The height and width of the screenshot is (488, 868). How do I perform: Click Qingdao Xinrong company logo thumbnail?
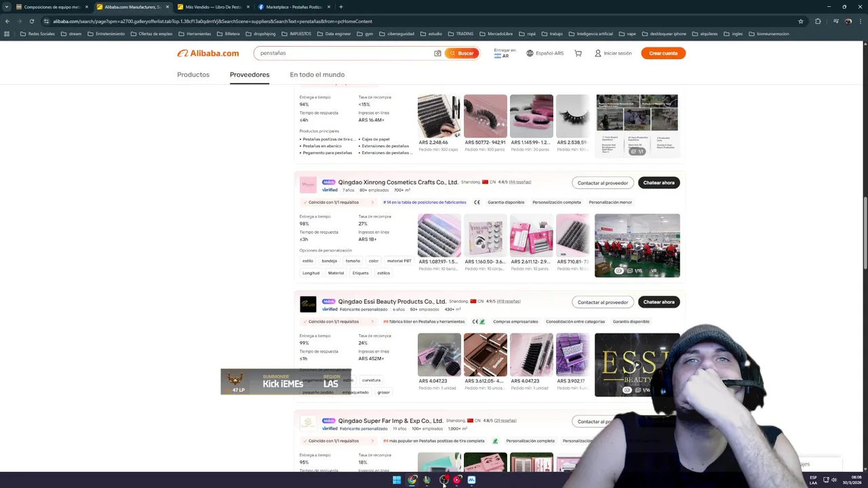click(x=308, y=185)
